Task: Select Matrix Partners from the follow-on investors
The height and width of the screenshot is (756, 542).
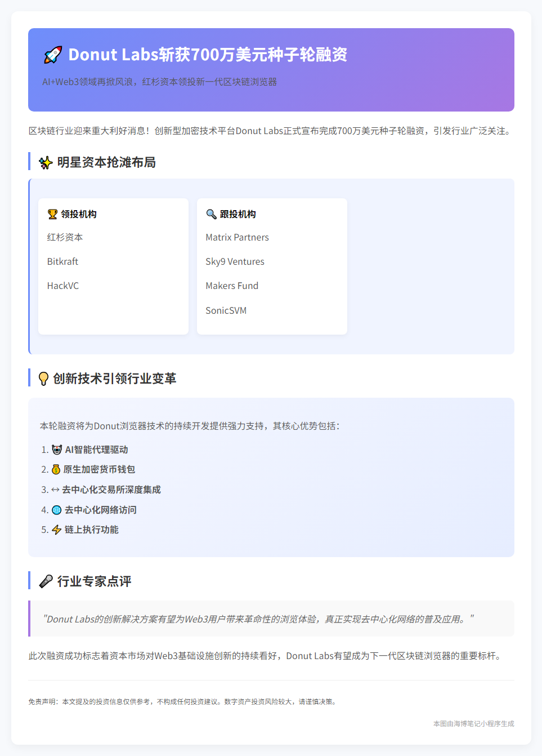Action: click(x=237, y=237)
